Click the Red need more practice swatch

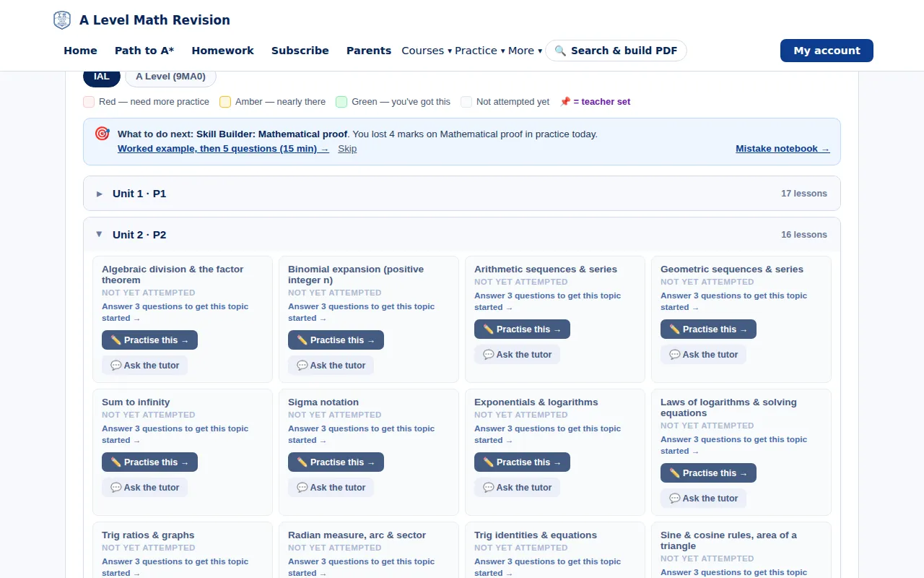coord(89,102)
